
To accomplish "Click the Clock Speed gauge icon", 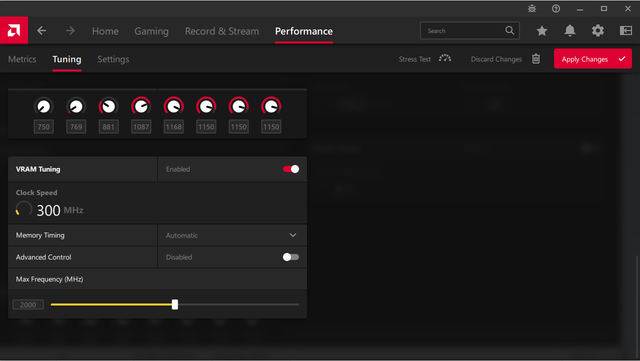I will pyautogui.click(x=23, y=209).
